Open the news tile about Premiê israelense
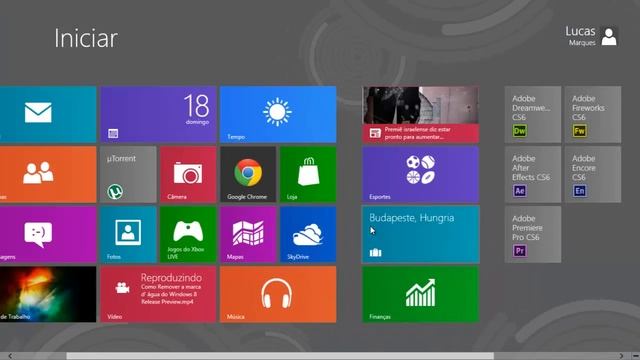The image size is (640, 360). (420, 114)
